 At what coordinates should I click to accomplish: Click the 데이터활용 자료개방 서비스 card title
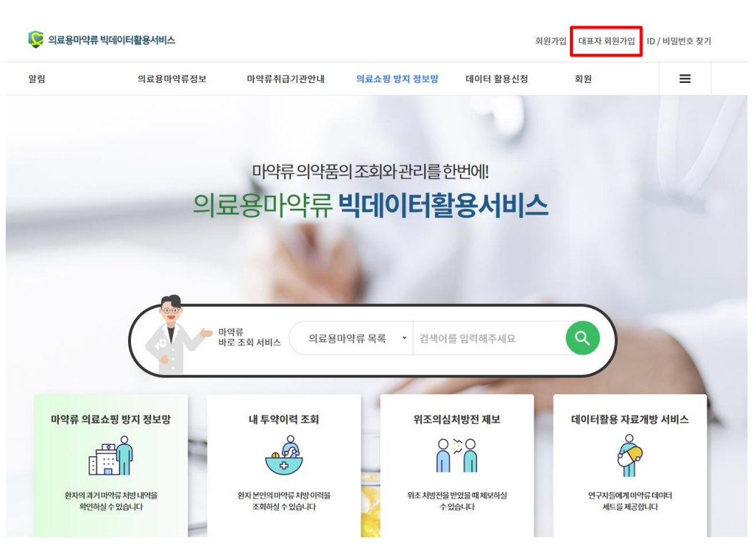point(629,419)
